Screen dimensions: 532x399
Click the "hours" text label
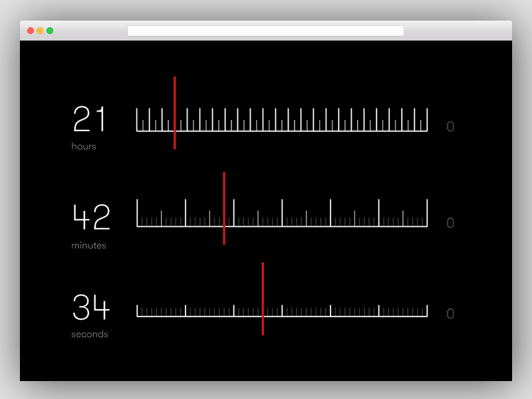pos(84,146)
